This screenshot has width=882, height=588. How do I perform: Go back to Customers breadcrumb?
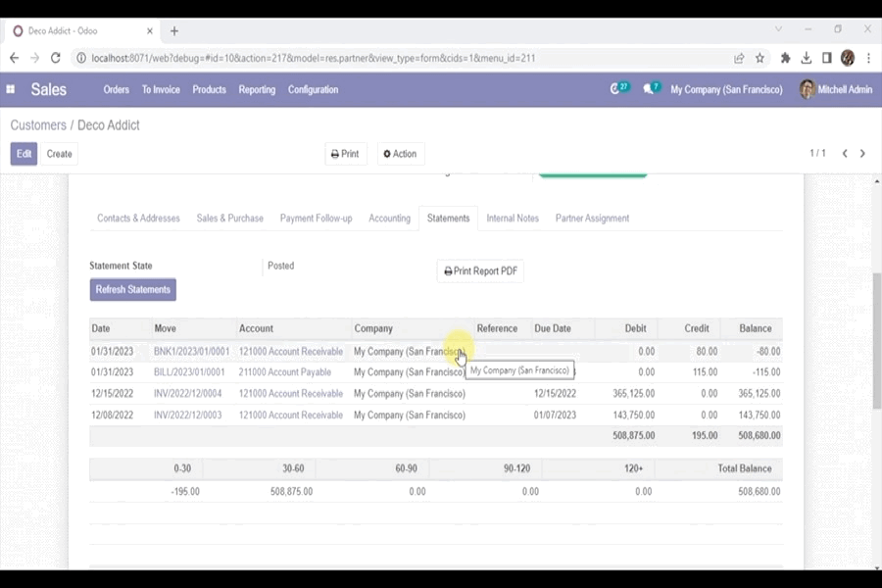[38, 124]
